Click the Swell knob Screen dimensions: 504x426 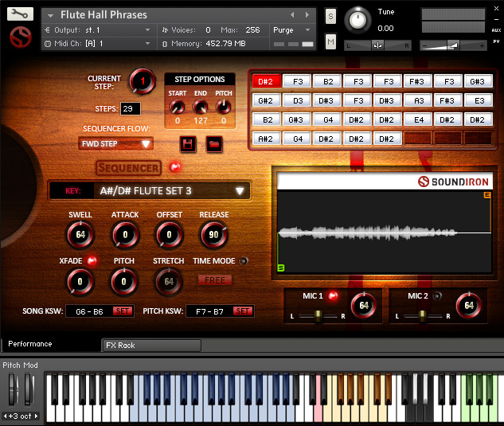80,235
